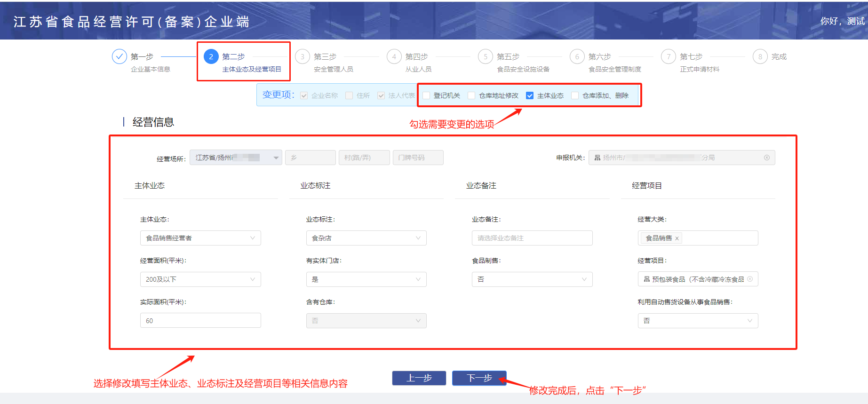The width and height of the screenshot is (868, 404).
Task: Enable the 登记机关 change checkbox
Action: (x=426, y=95)
